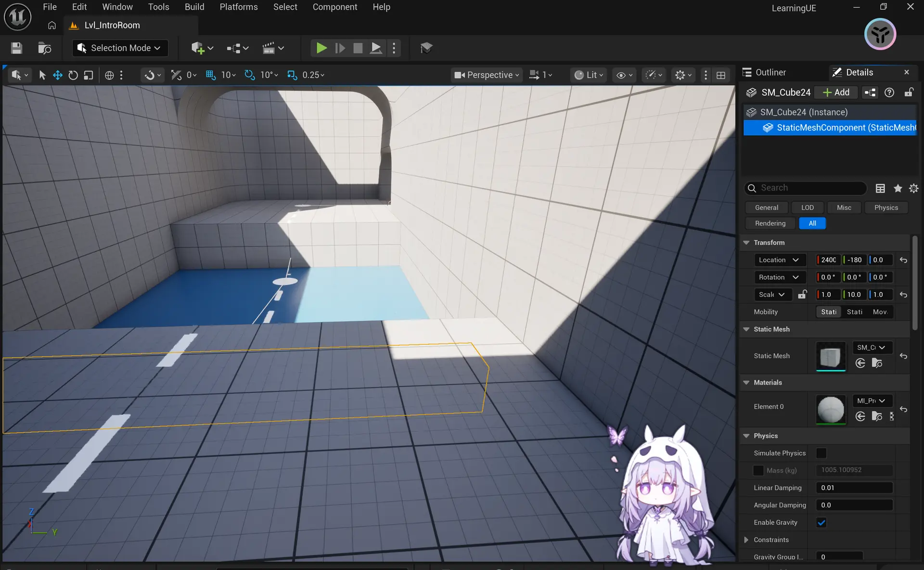924x570 pixels.
Task: Open play options three-dot menu
Action: click(394, 48)
